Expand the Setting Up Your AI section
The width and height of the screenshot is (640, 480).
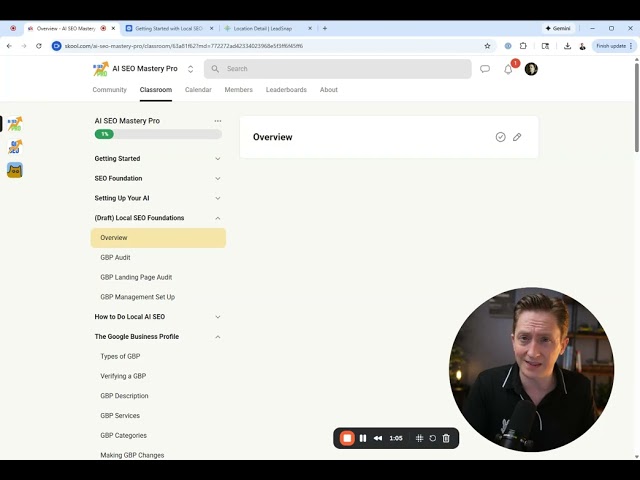point(158,198)
